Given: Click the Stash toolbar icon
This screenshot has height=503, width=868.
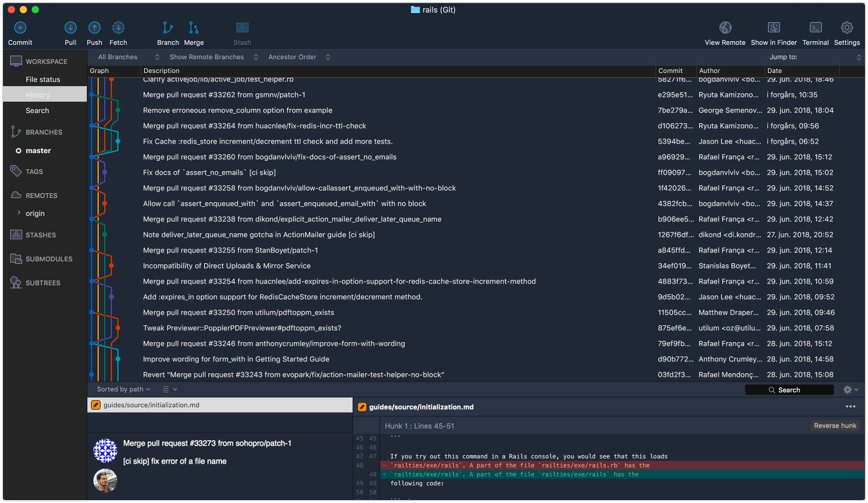Looking at the screenshot, I should click(242, 28).
